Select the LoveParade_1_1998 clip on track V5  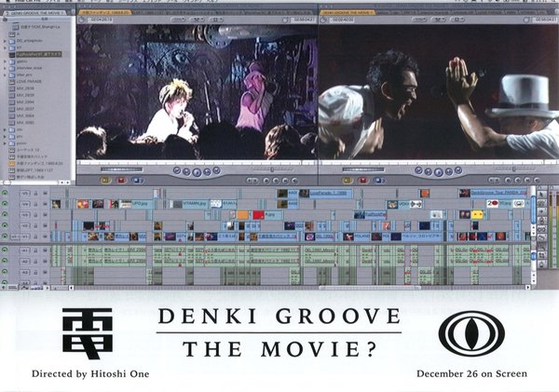click(x=327, y=194)
